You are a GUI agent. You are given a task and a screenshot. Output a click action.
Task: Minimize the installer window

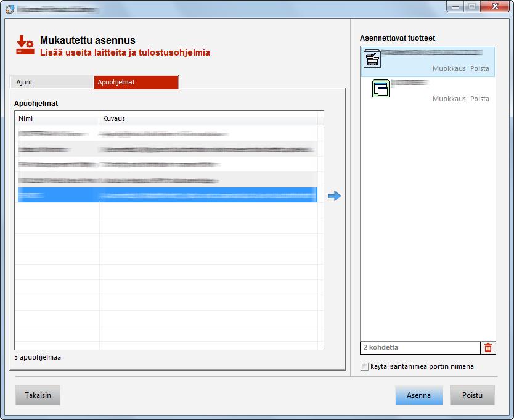click(455, 7)
